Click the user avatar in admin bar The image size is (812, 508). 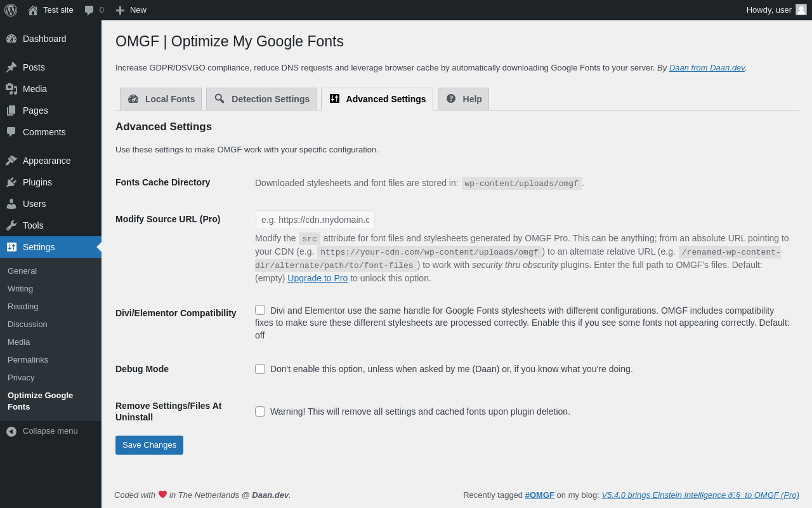[801, 10]
